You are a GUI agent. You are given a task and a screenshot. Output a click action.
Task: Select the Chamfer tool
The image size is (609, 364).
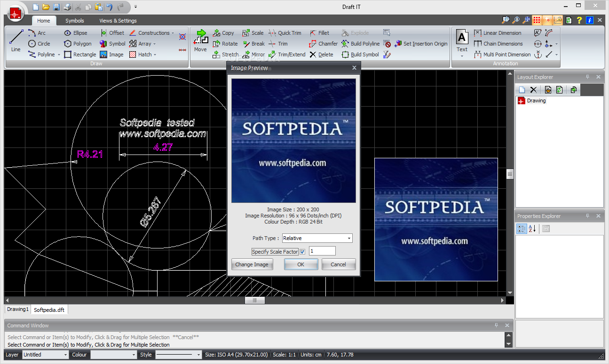tap(323, 44)
